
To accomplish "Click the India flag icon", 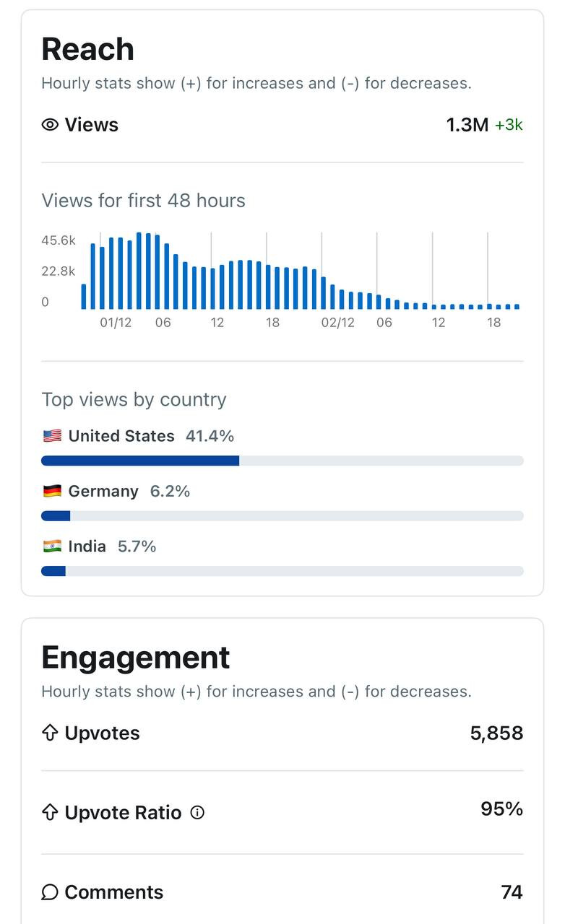I will [x=52, y=546].
